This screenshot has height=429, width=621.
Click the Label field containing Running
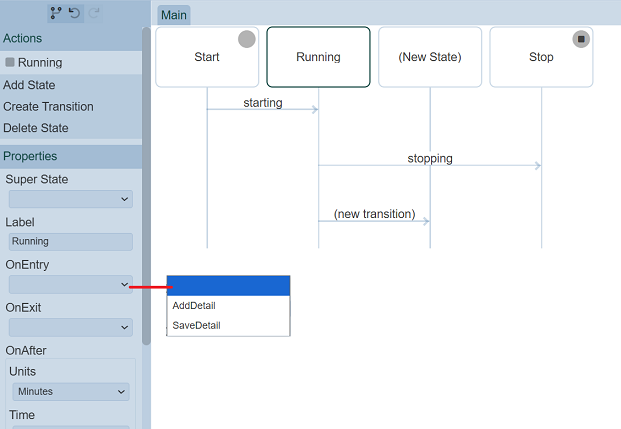[70, 241]
